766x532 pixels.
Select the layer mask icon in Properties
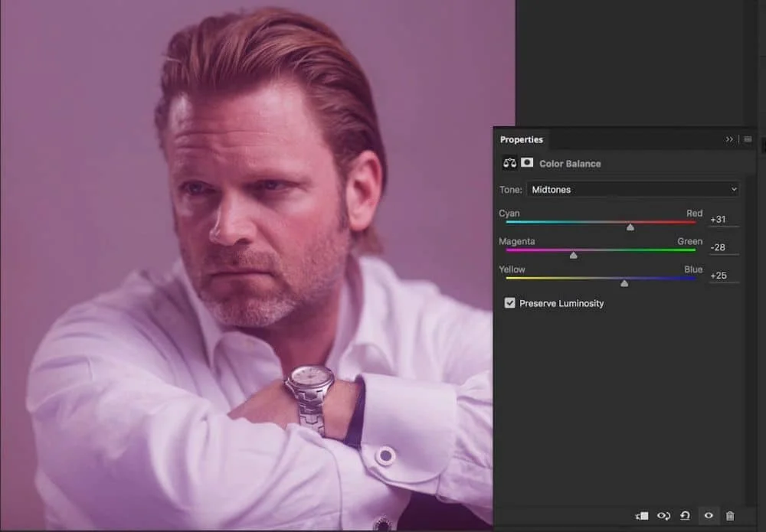pos(527,163)
